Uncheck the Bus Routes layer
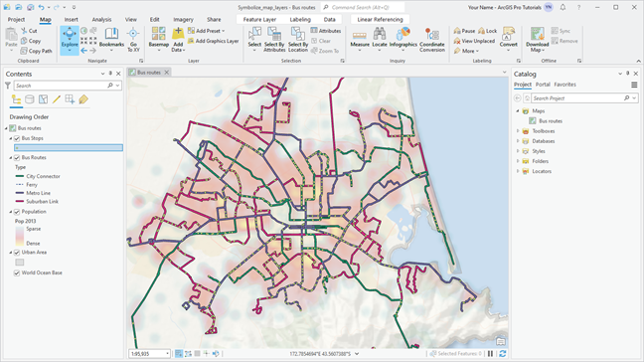 (17, 158)
